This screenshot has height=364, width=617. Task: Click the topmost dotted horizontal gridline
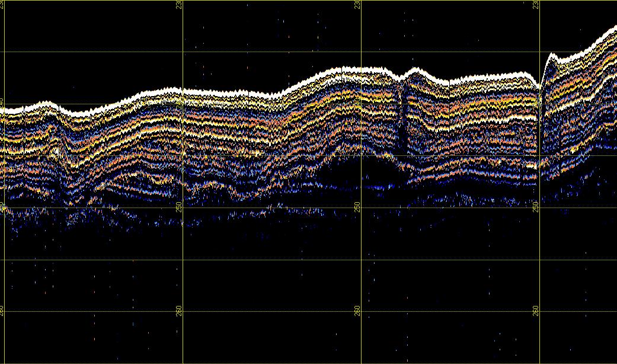(x=267, y=52)
